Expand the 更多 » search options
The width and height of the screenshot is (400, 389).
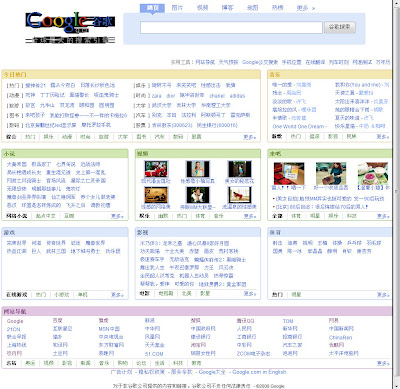tap(306, 8)
